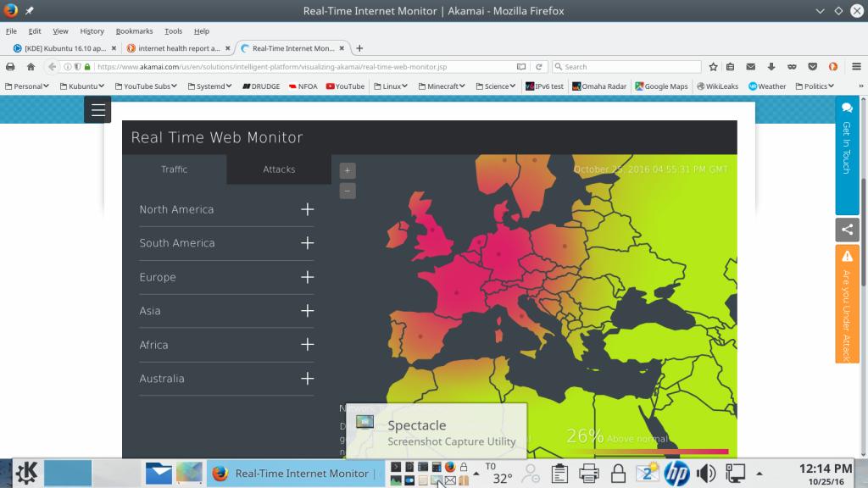Open the Get In Touch chat panel
Image resolution: width=868 pixels, height=488 pixels.
tap(846, 140)
